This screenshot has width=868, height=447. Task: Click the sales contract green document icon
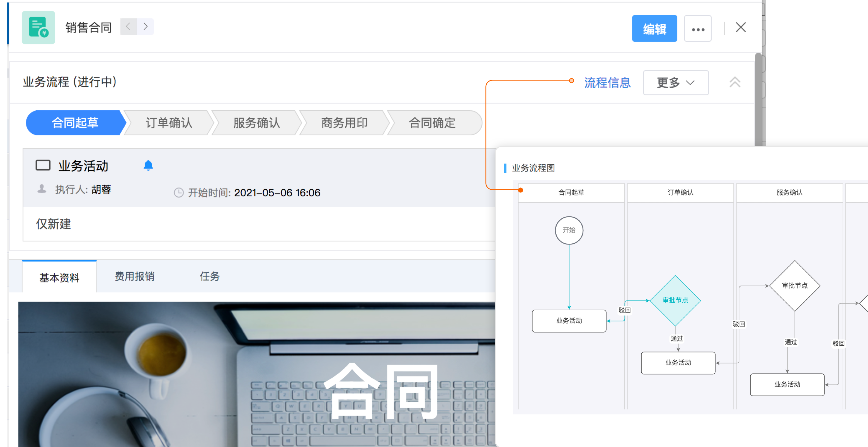pos(38,27)
